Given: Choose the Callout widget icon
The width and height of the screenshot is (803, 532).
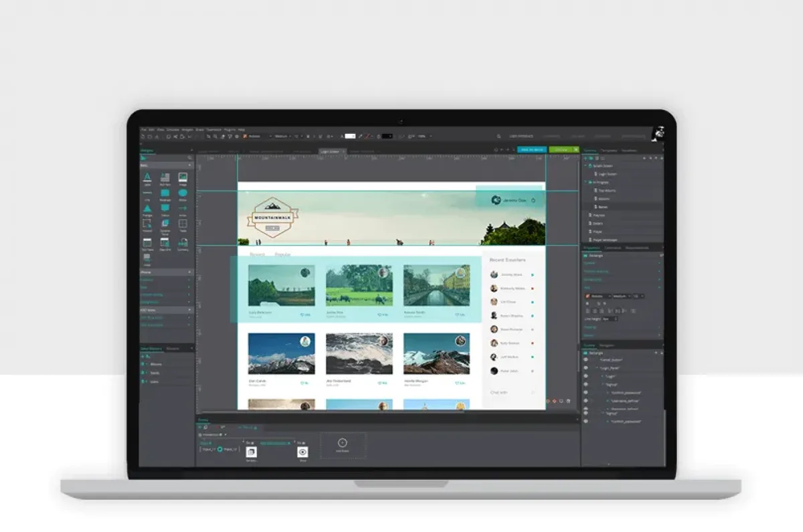Looking at the screenshot, I should click(165, 208).
